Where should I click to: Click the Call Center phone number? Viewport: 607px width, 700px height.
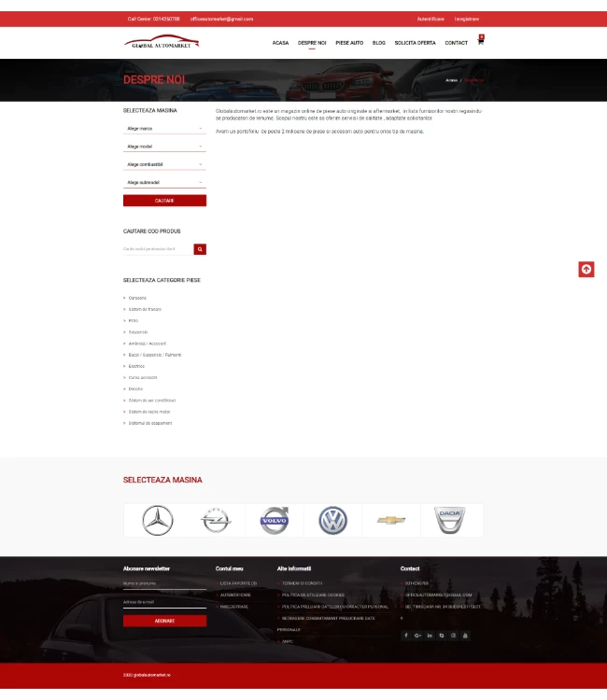[154, 19]
